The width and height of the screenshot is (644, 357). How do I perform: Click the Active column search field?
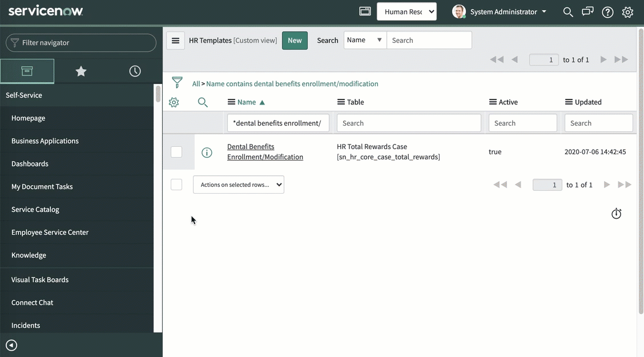(522, 123)
